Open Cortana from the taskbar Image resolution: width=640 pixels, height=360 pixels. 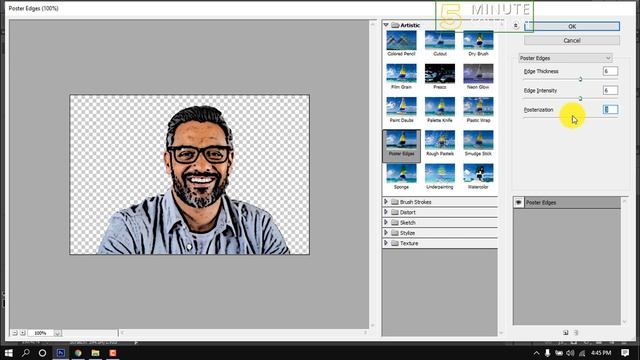tap(42, 353)
